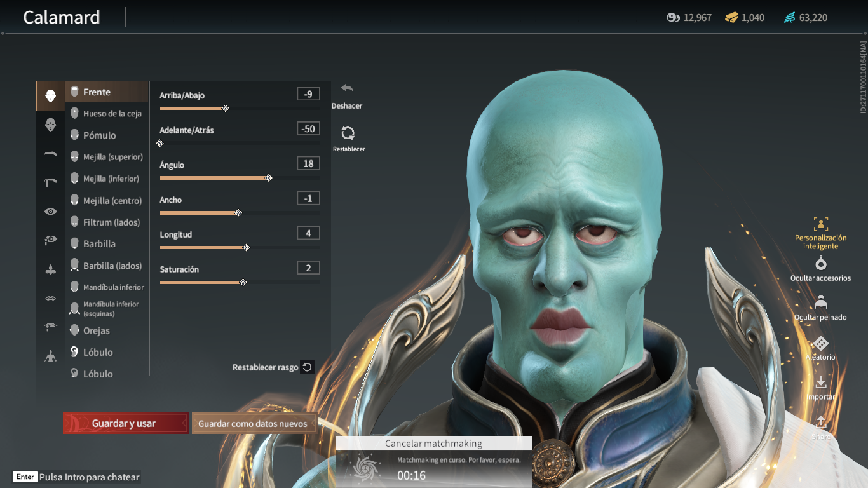Click the Adelante/Atrás slider handle

tap(160, 143)
